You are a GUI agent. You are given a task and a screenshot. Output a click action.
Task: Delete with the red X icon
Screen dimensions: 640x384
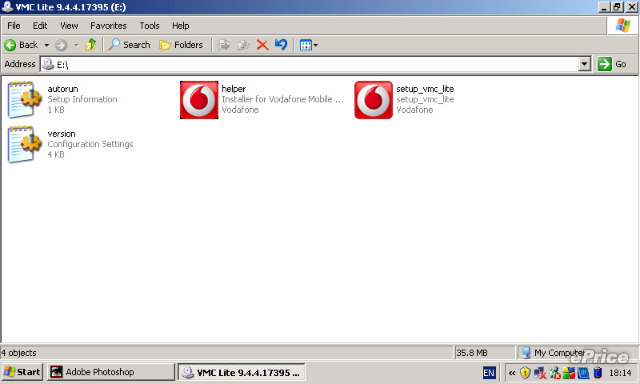(262, 45)
